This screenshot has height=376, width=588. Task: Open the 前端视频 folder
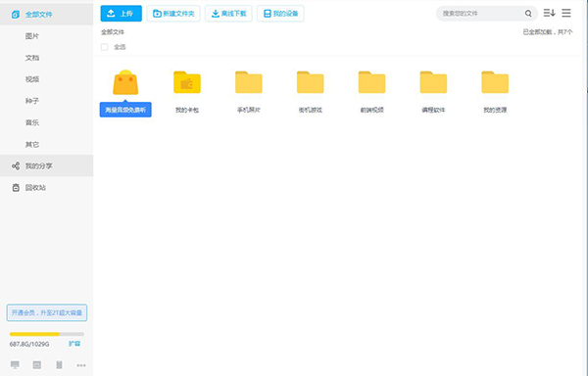coord(372,82)
